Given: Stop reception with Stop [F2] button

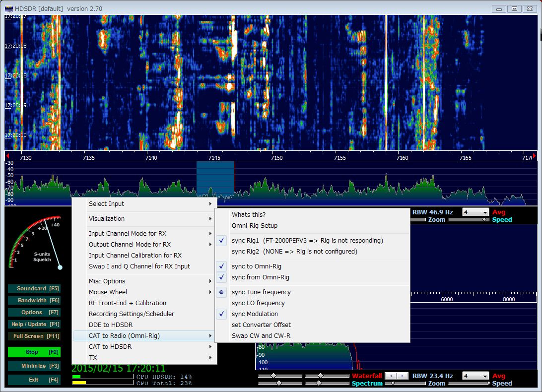Looking at the screenshot, I should [x=34, y=352].
